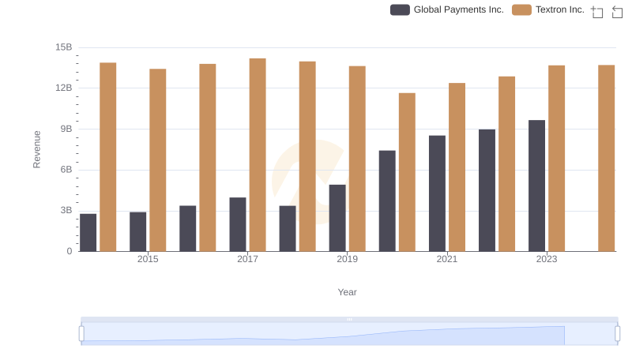Click the 2018 Global Payments dark bar

pos(288,229)
